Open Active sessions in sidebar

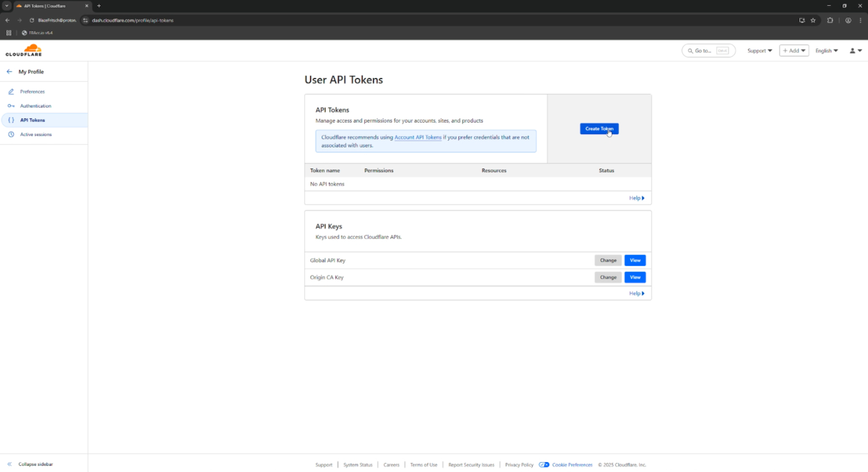pyautogui.click(x=36, y=135)
